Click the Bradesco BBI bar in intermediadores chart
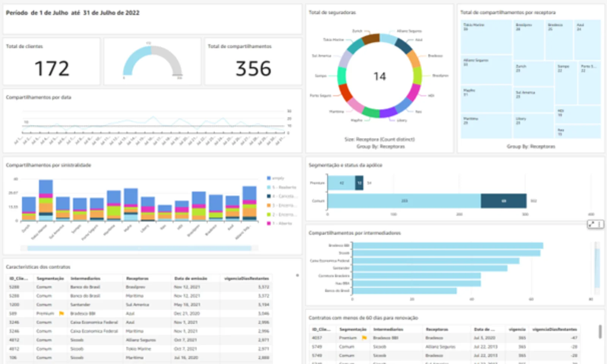The height and width of the screenshot is (364, 607). click(448, 246)
